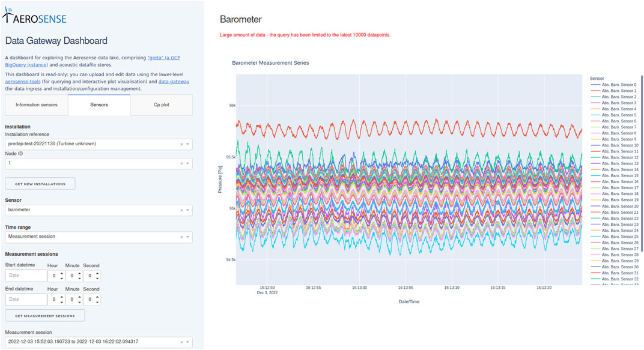Click Get Measurement Sessions button
This screenshot has height=350, width=644.
point(45,316)
